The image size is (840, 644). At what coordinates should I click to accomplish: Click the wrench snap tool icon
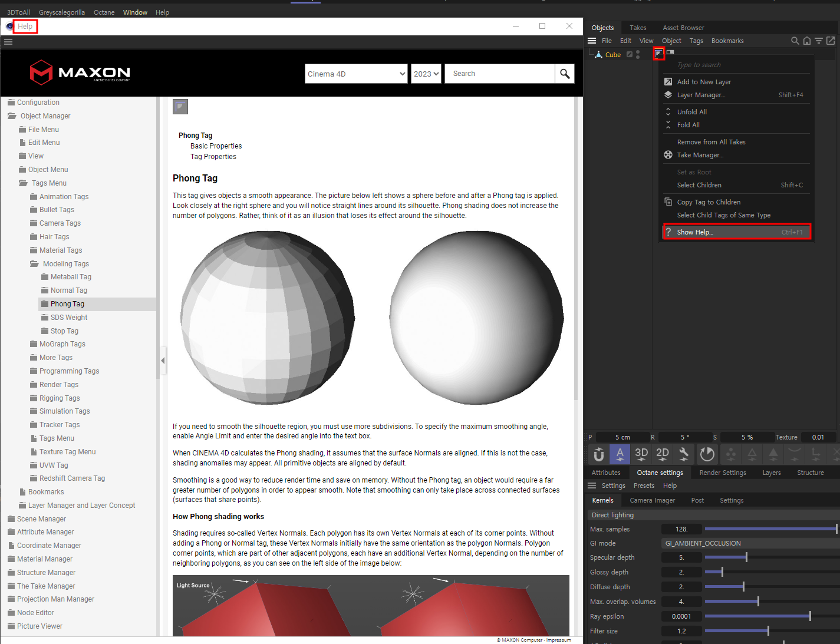point(684,454)
